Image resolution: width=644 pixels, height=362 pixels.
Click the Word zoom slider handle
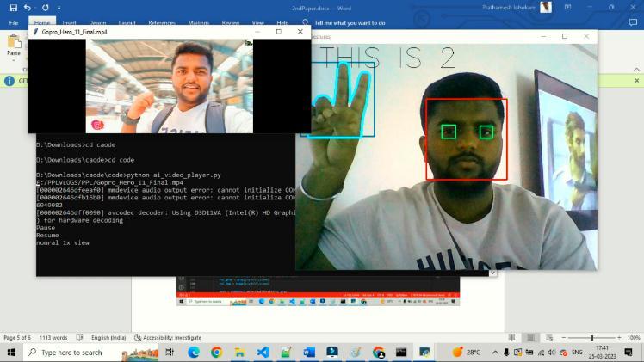coord(591,337)
